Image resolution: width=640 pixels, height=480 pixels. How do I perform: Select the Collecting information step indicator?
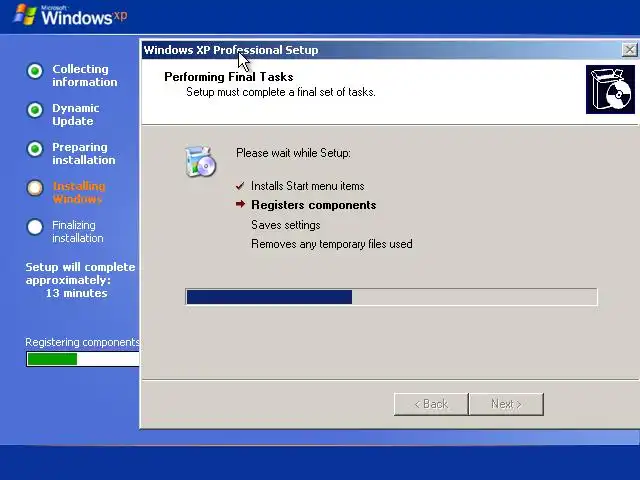(35, 71)
